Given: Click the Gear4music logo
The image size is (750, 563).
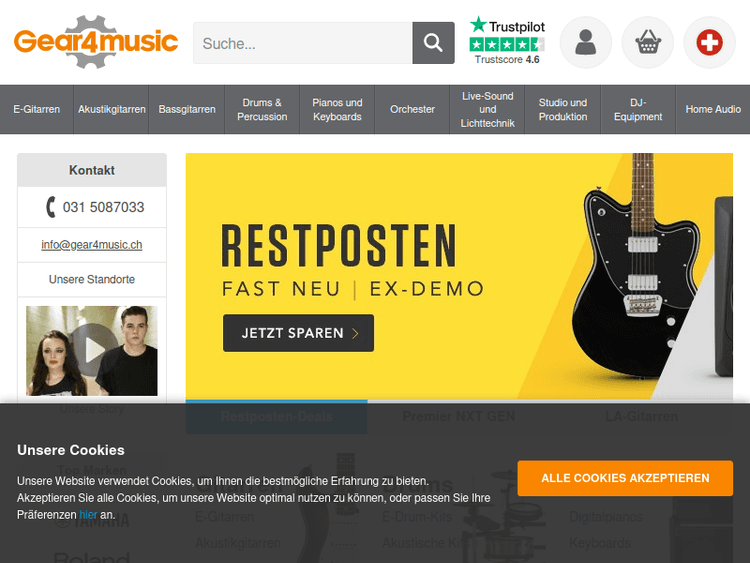Looking at the screenshot, I should pyautogui.click(x=96, y=42).
